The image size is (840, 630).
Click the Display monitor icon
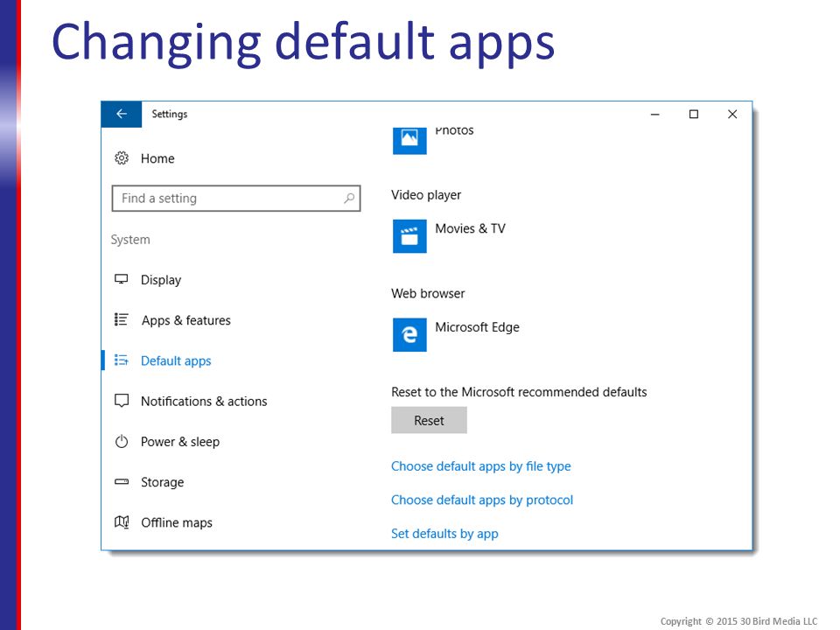point(122,279)
